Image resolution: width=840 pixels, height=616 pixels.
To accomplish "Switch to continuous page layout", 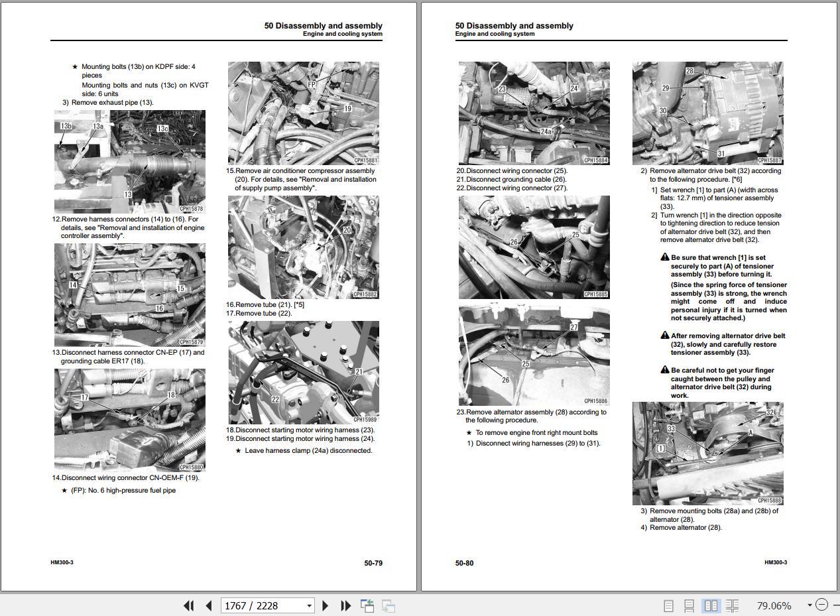I will pyautogui.click(x=690, y=605).
